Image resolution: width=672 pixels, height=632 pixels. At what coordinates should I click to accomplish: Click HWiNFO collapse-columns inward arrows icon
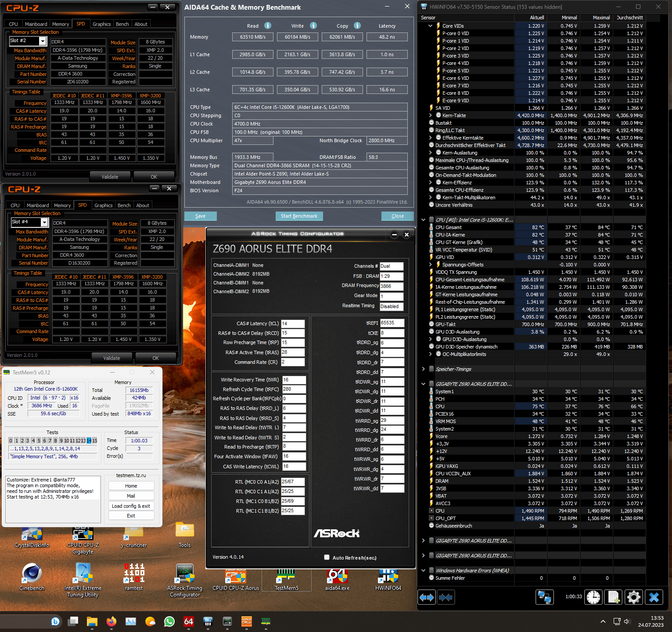tap(446, 597)
